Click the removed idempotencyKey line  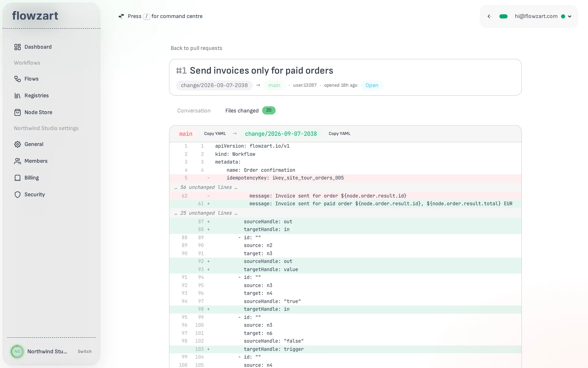pyautogui.click(x=345, y=178)
